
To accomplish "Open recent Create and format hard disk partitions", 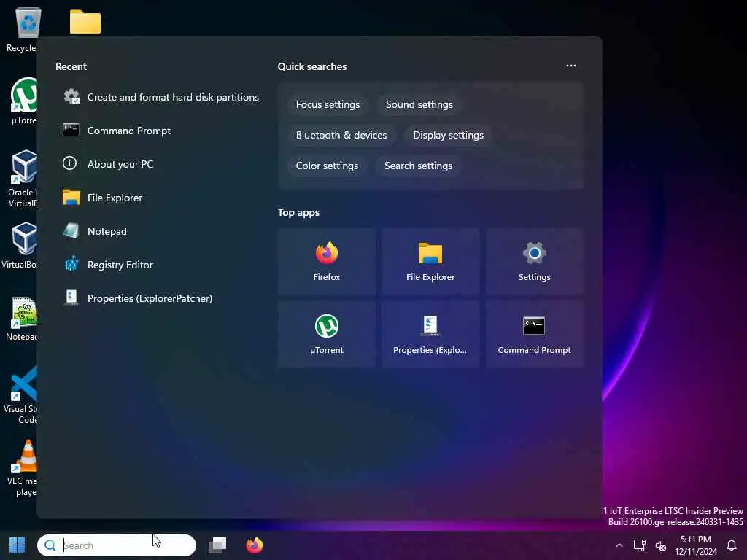I will coord(161,97).
